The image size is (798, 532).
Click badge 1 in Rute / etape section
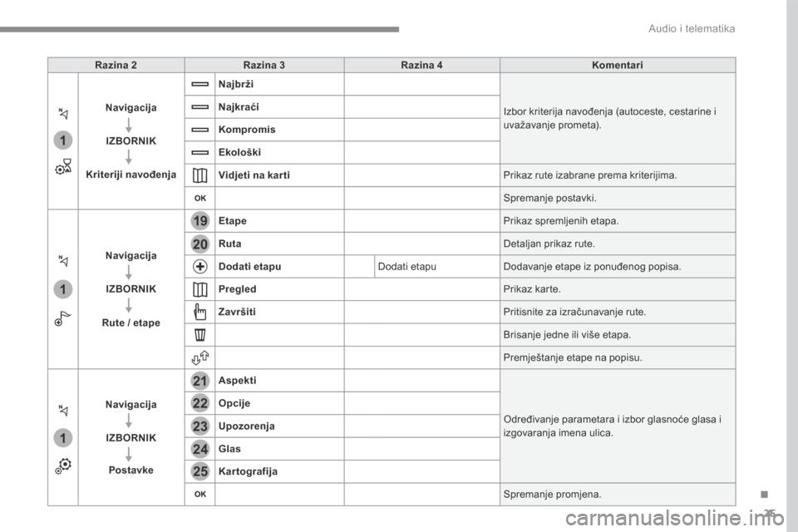click(63, 289)
